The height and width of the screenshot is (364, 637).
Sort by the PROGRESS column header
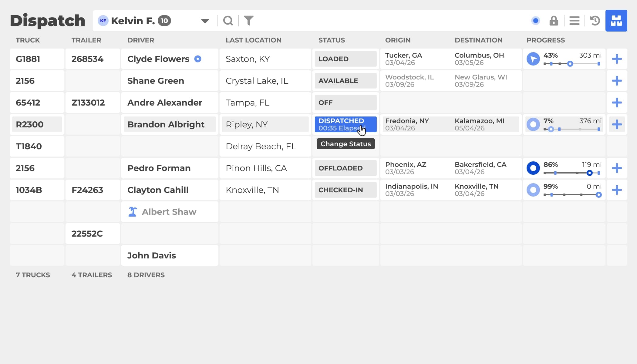(x=546, y=40)
